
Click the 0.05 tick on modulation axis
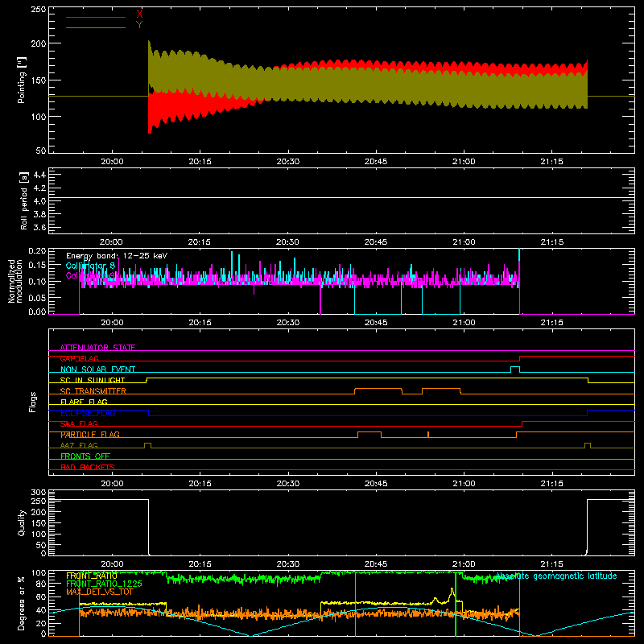(37, 297)
